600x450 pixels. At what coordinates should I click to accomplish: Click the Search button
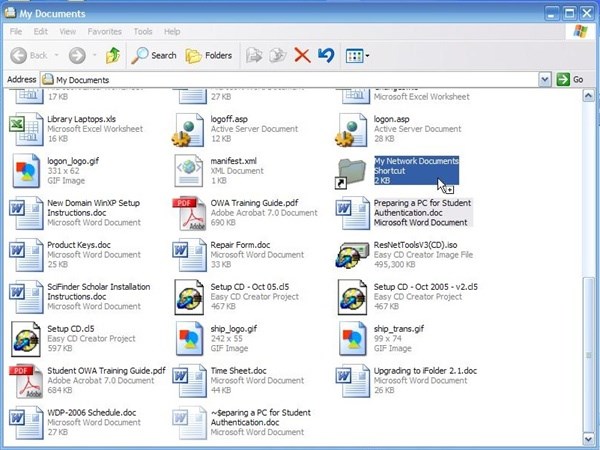[154, 55]
